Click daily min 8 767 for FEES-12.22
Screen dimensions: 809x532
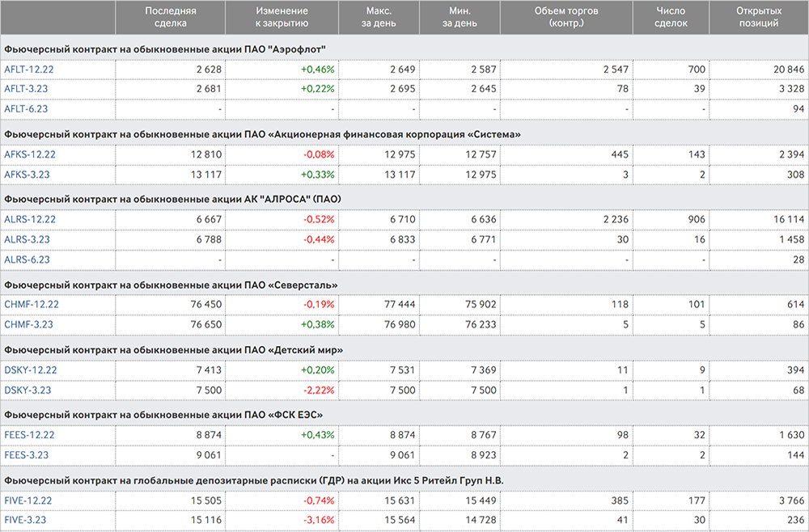(484, 435)
